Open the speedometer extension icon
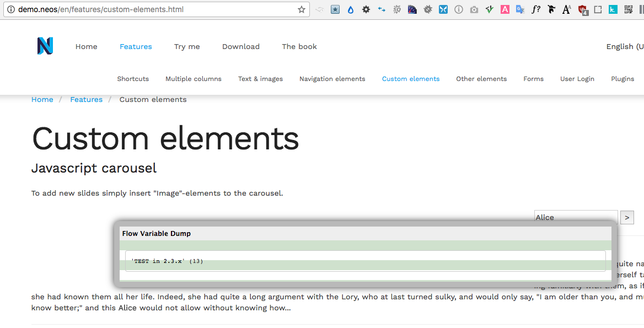Screen dimensions: 644x328 coord(412,9)
